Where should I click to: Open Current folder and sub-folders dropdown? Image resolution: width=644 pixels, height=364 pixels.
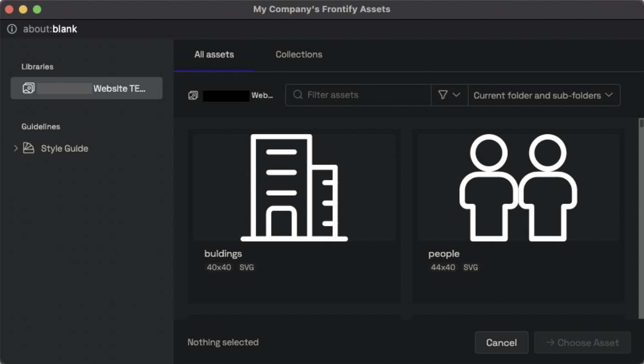[544, 95]
